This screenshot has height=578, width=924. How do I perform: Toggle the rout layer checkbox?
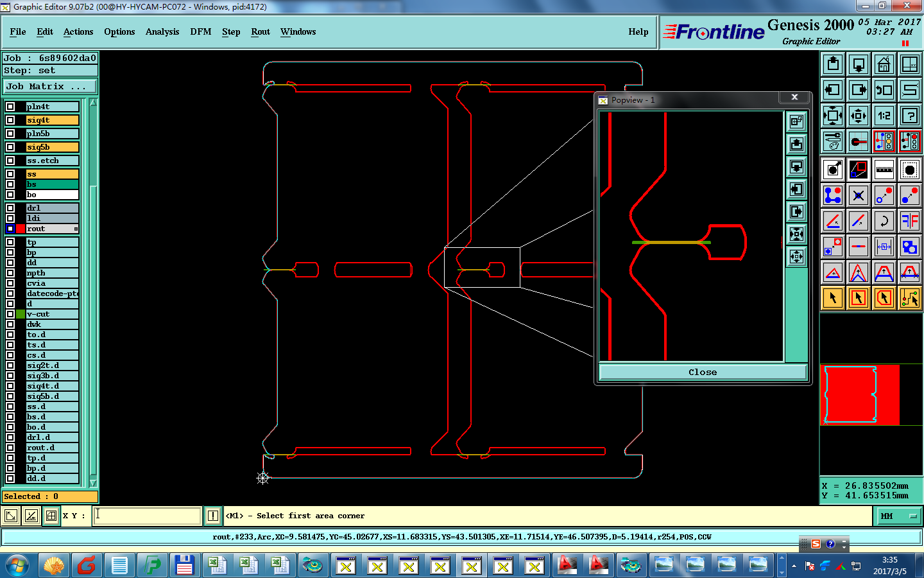[10, 229]
